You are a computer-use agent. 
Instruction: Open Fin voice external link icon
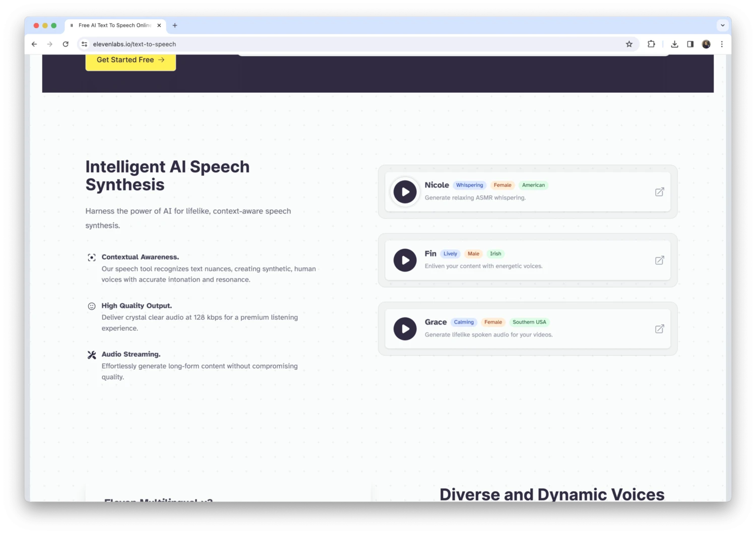pos(659,260)
